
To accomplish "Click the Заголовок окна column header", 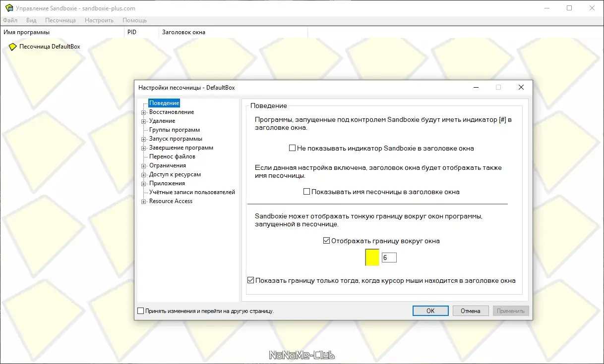I will tap(233, 32).
